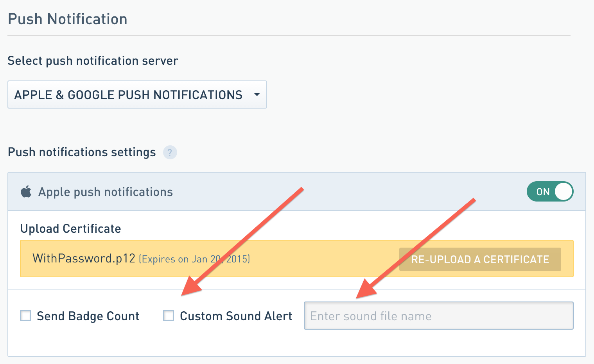Check the Custom Sound Alert box

(169, 316)
